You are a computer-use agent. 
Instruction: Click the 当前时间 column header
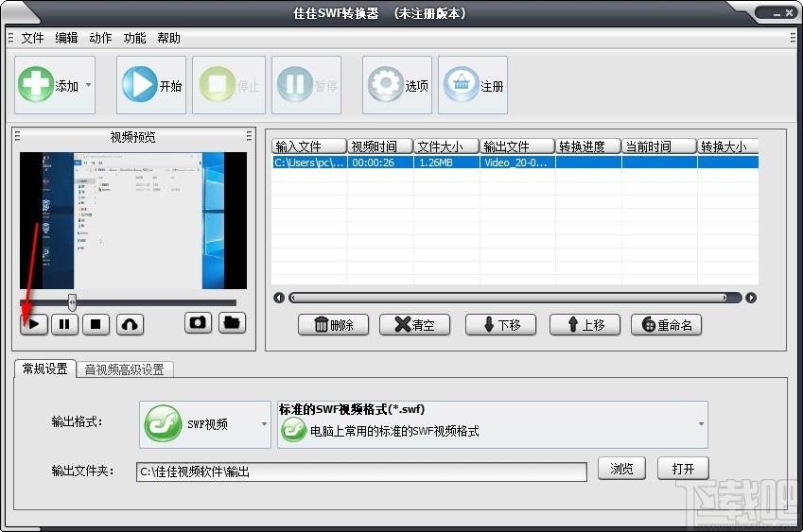(659, 146)
